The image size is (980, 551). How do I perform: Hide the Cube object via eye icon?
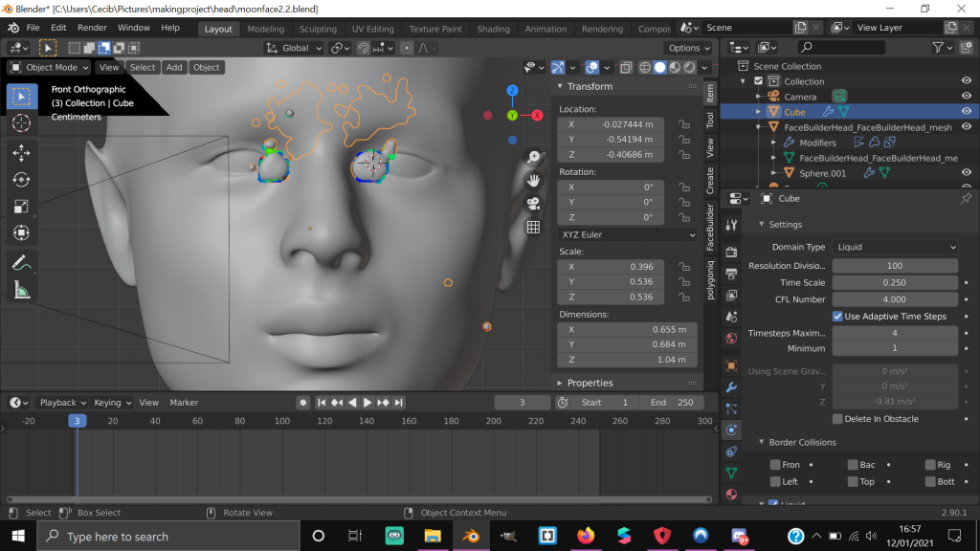click(967, 111)
